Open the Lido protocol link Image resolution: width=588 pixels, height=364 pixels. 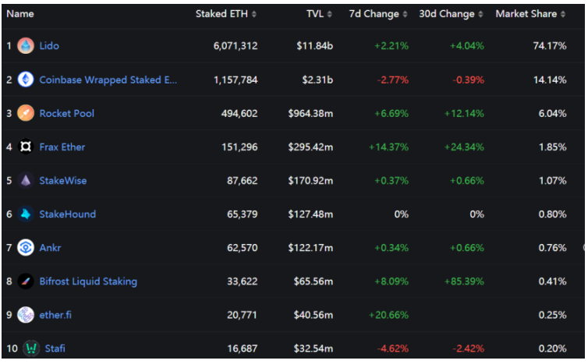click(49, 46)
